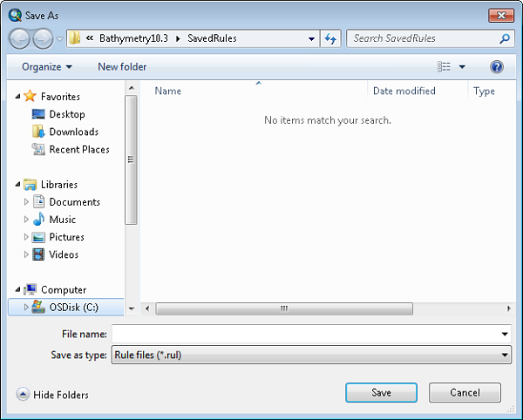The image size is (523, 420).
Task: Open the address bar history dropdown
Action: click(x=311, y=38)
